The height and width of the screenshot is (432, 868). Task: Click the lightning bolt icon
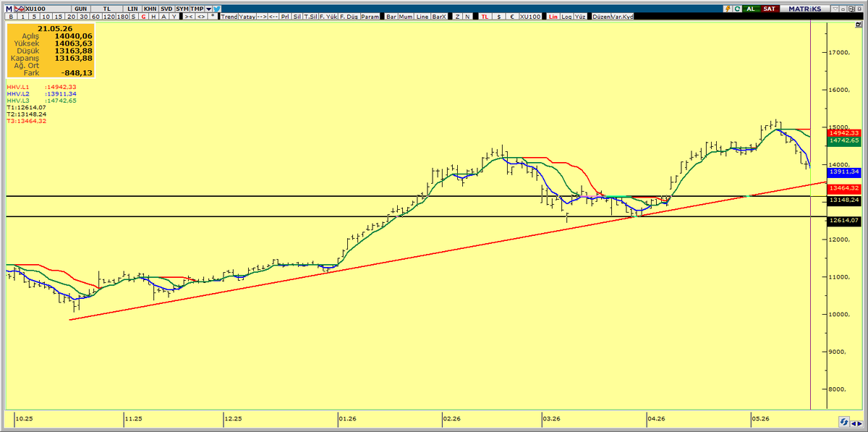point(728,9)
